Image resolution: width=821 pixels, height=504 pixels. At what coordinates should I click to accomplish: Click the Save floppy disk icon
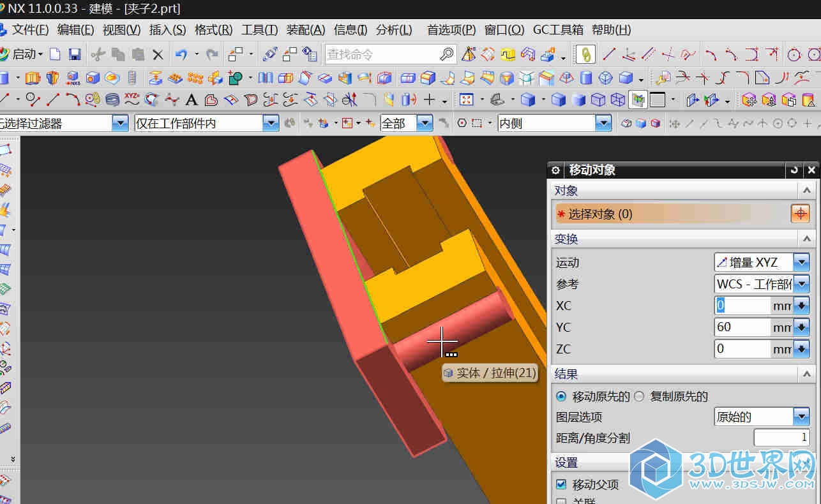(x=75, y=54)
